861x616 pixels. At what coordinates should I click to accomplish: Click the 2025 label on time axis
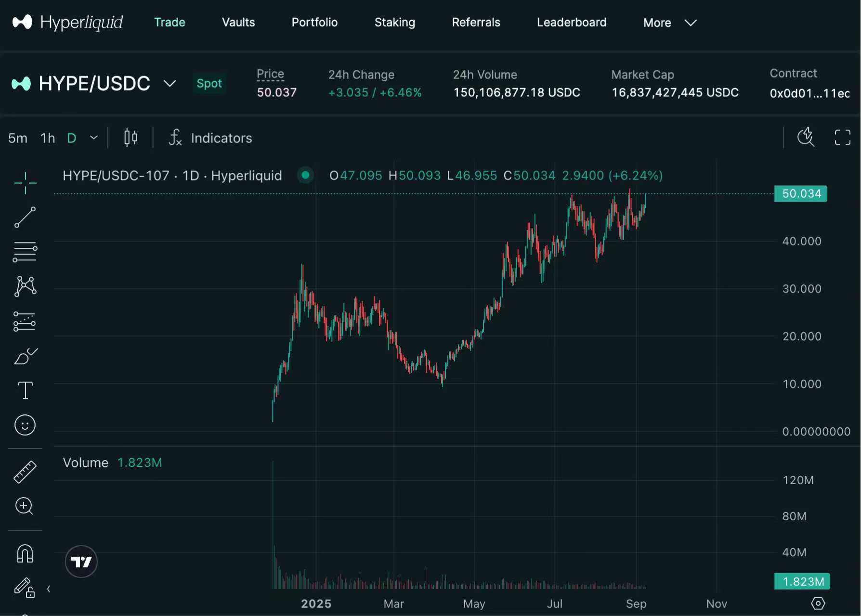pyautogui.click(x=316, y=603)
